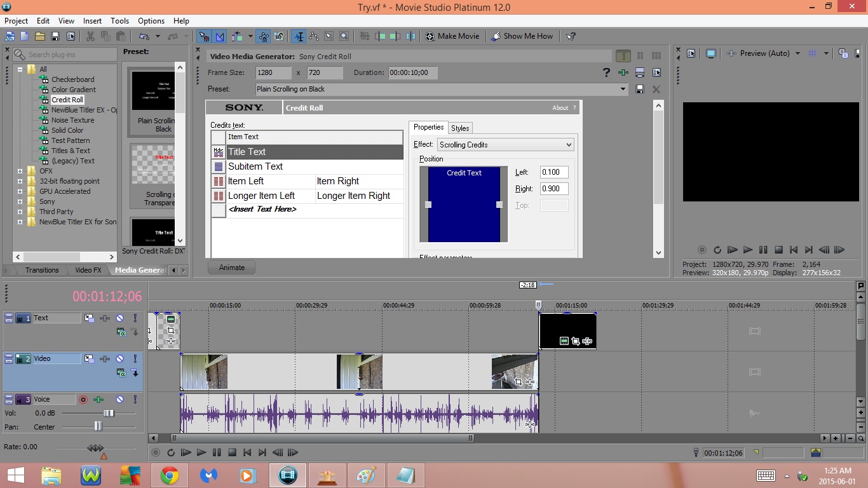
Task: Save the preset with the disk icon beside the Preset field
Action: click(x=640, y=89)
